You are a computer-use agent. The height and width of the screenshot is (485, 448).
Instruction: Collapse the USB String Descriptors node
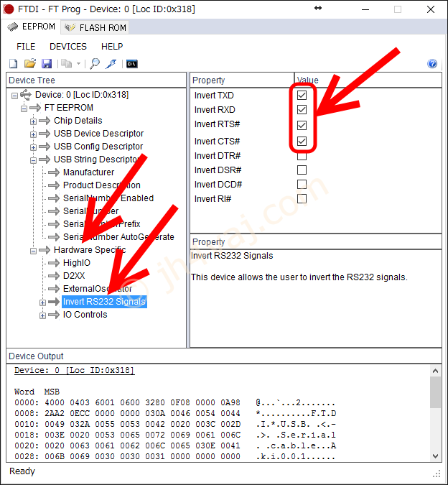coord(33,160)
